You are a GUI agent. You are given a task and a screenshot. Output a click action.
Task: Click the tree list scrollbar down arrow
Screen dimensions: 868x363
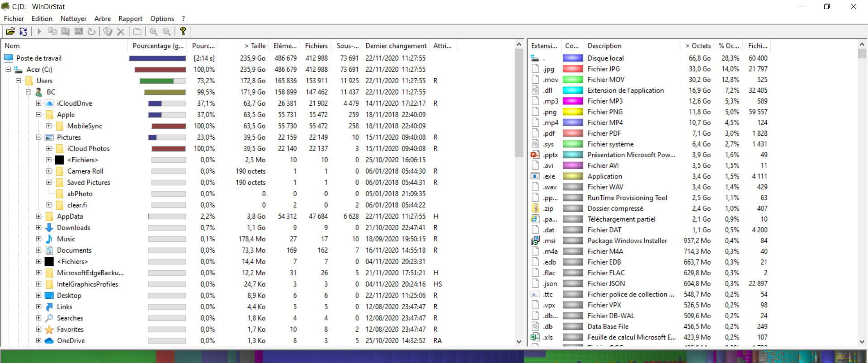click(x=519, y=342)
